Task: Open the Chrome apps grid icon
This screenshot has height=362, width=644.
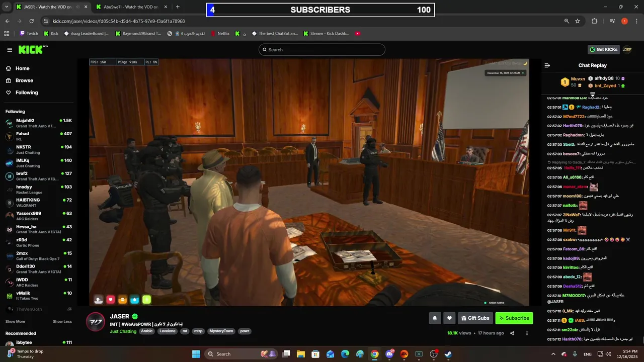Action: [x=7, y=34]
